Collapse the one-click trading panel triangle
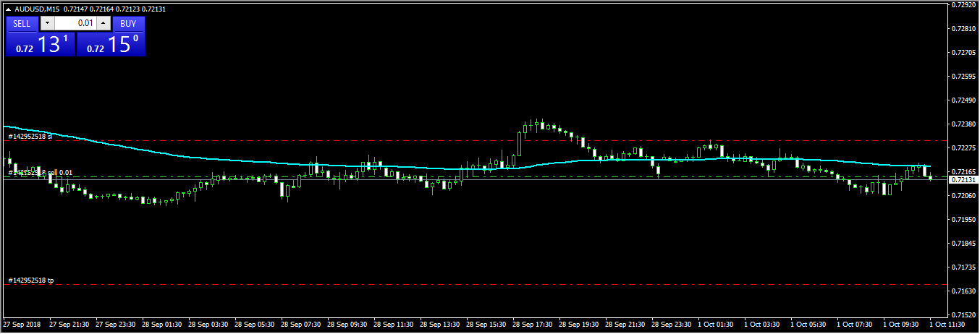Image resolution: width=980 pixels, height=334 pixels. click(x=9, y=8)
